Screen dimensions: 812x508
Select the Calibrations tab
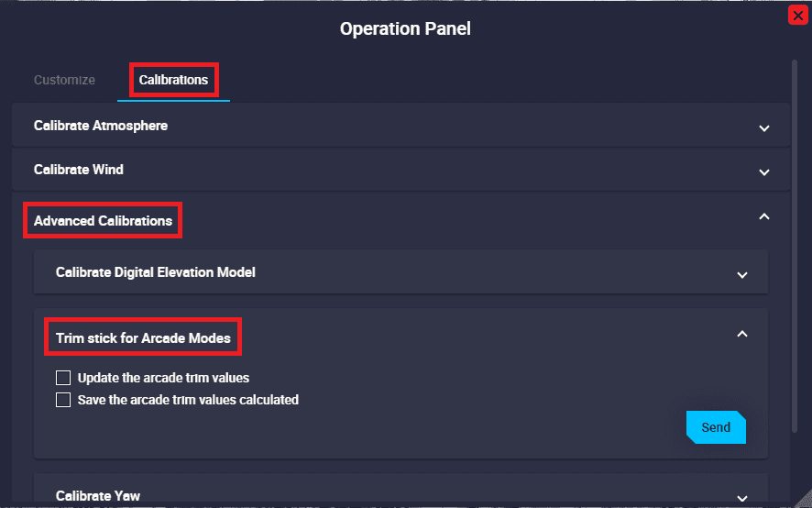(x=173, y=80)
